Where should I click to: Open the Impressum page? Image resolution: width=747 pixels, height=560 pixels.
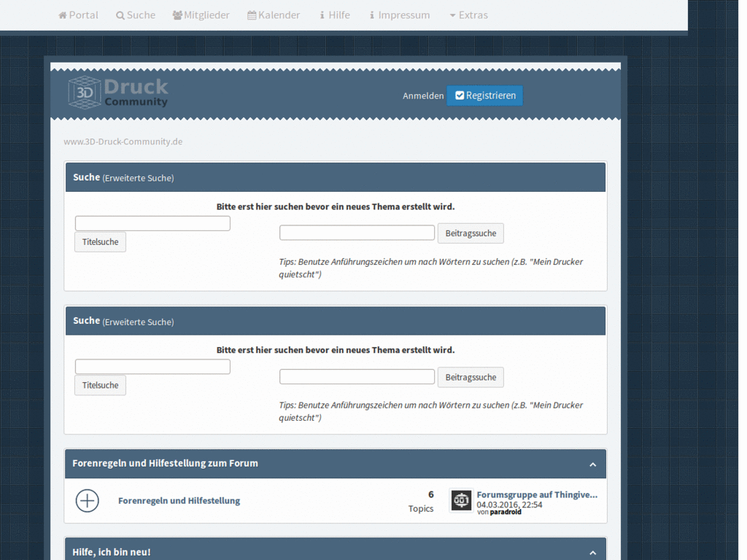tap(400, 15)
